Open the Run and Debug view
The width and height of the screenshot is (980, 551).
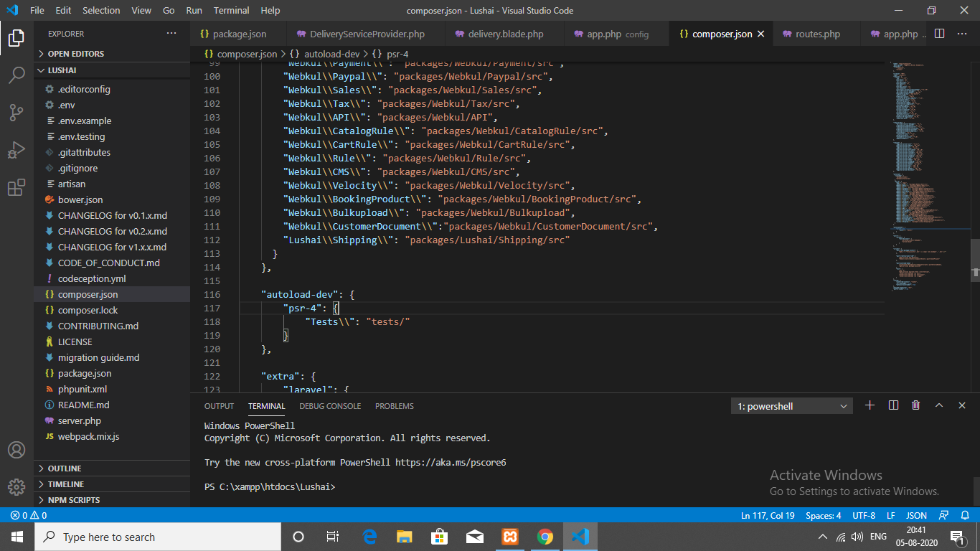[17, 150]
